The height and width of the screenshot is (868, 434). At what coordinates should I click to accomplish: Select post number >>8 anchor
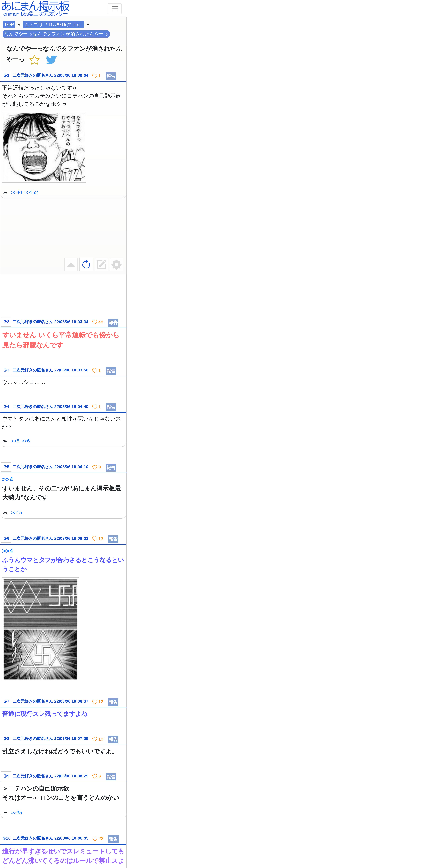[x=6, y=739]
